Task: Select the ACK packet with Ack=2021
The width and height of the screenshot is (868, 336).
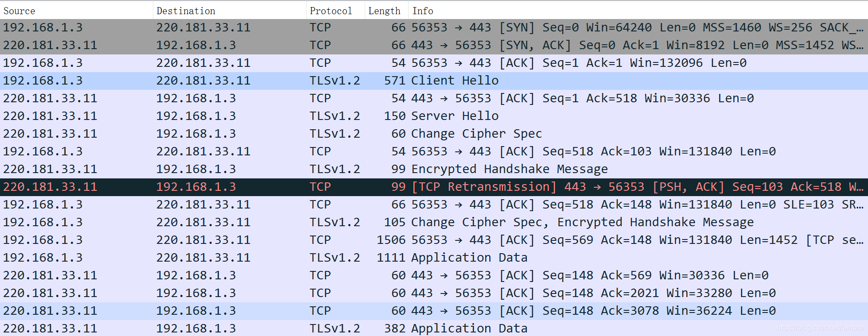Action: tap(434, 293)
